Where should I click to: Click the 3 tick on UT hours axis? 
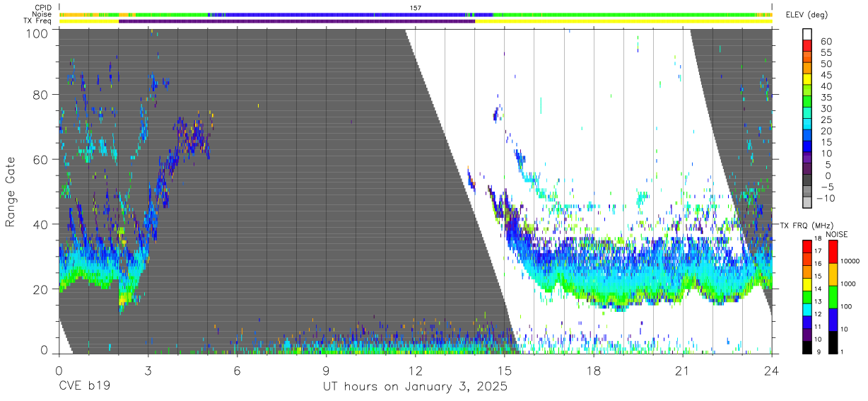[148, 370]
